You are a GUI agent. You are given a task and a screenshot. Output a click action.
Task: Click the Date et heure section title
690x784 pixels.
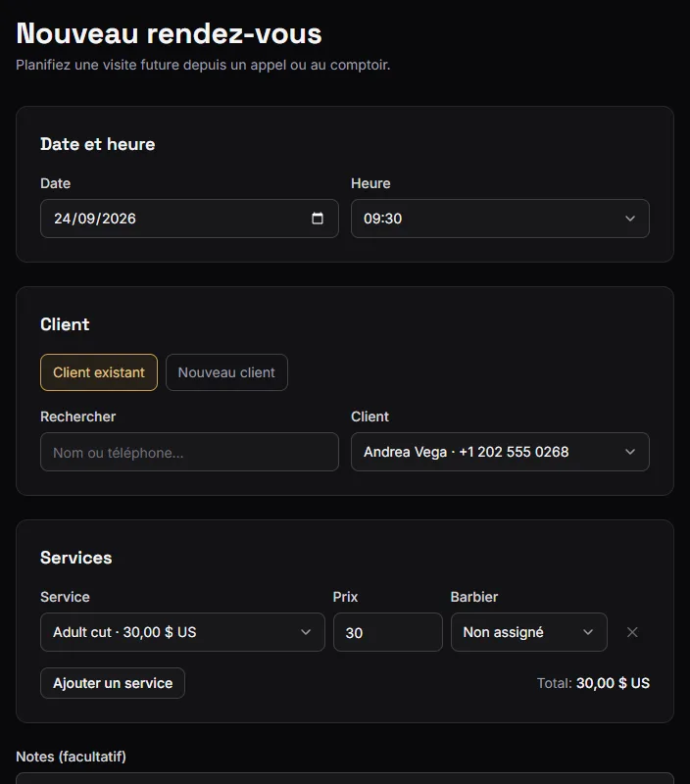(x=97, y=144)
